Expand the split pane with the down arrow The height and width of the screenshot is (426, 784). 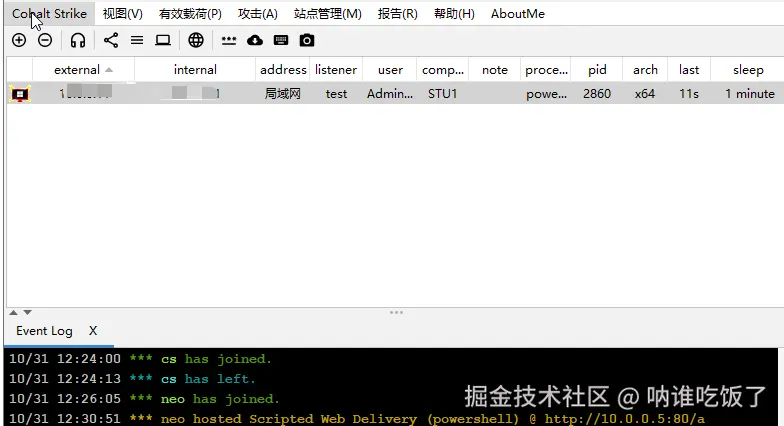(x=28, y=312)
